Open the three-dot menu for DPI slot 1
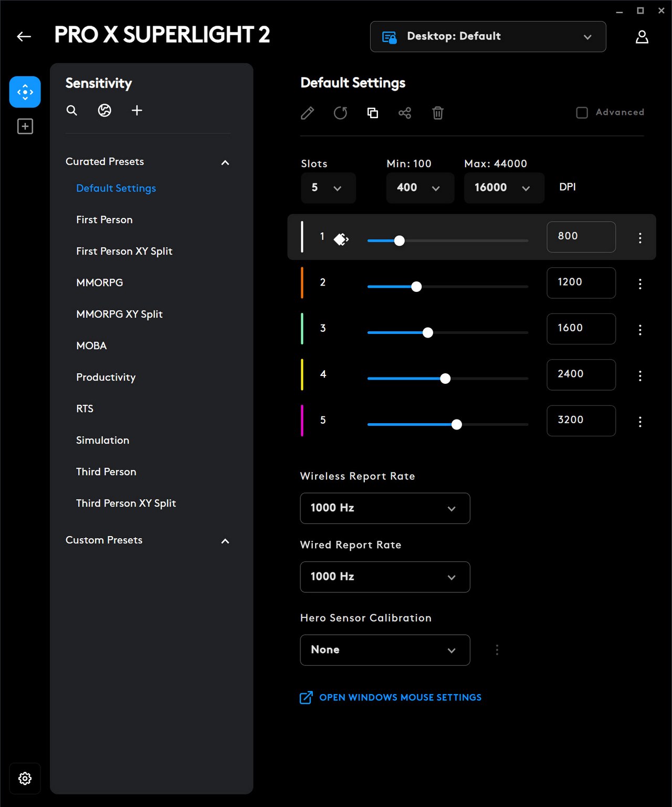Viewport: 672px width, 807px height. [640, 238]
